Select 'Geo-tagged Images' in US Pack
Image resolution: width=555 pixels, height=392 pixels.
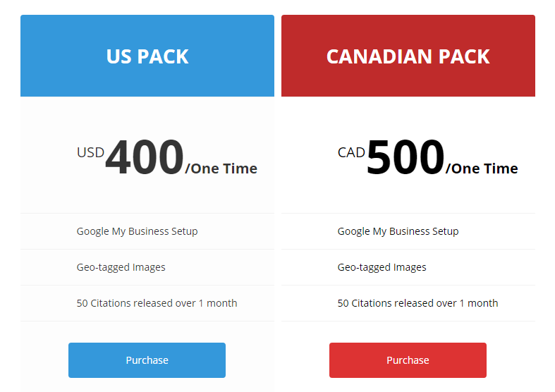121,267
